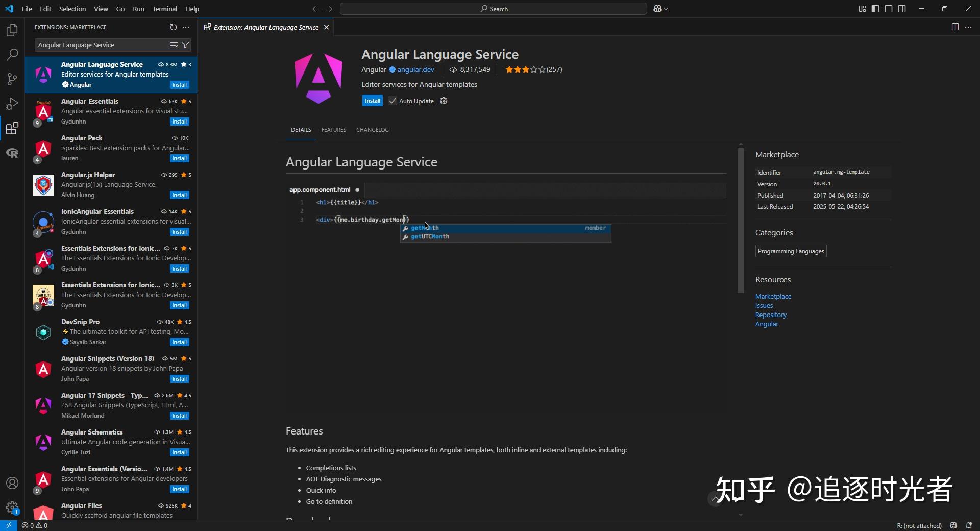Open the Extensions view More Actions menu
The width and height of the screenshot is (980, 531).
tap(185, 27)
